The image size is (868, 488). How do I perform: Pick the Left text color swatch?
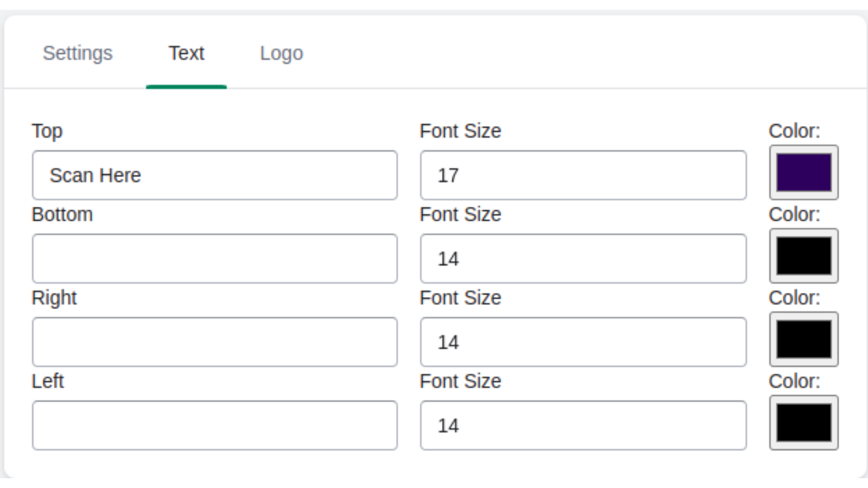(803, 423)
